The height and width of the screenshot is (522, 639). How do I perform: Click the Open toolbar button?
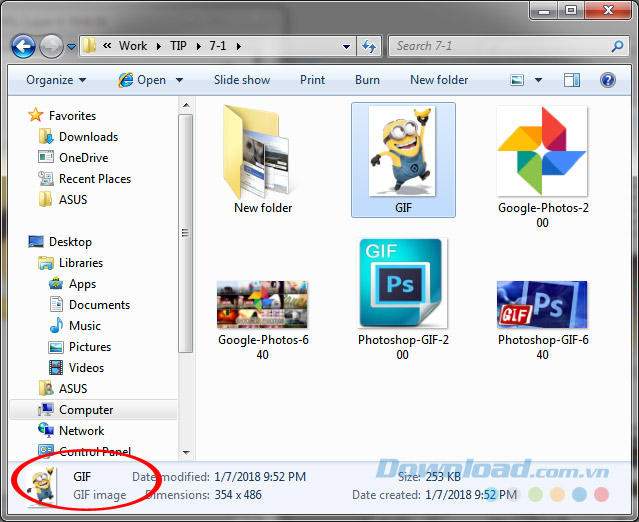coord(143,80)
